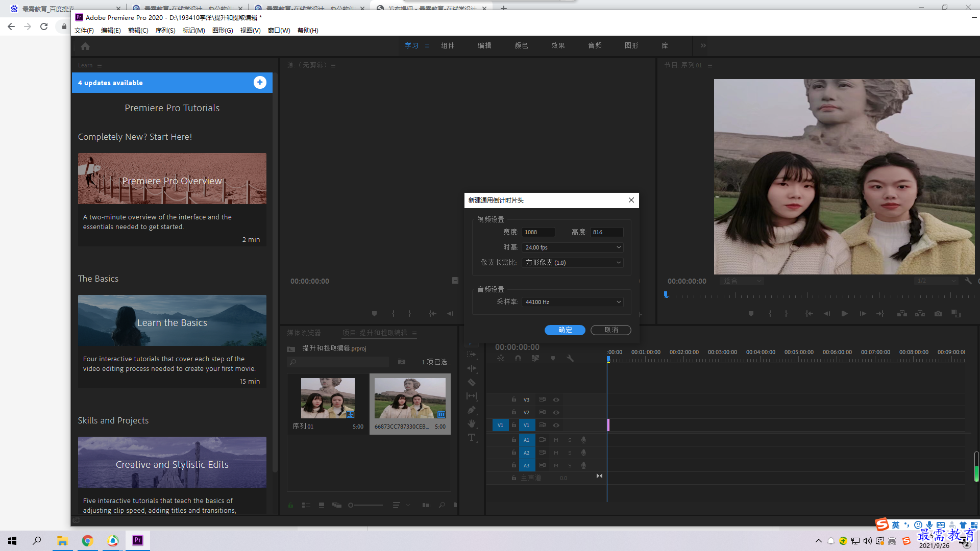Cancel dialog with 取消 button
The width and height of the screenshot is (980, 551).
(611, 330)
